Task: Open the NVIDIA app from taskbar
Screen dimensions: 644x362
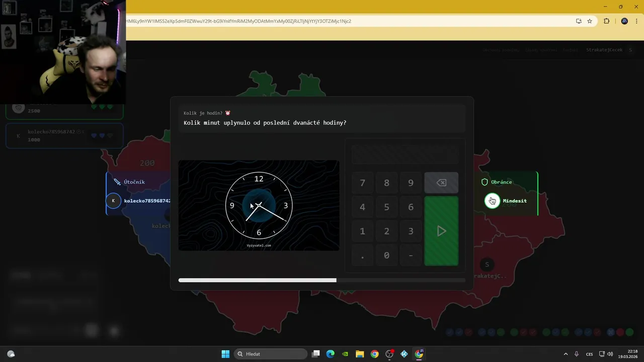Action: click(x=345, y=354)
